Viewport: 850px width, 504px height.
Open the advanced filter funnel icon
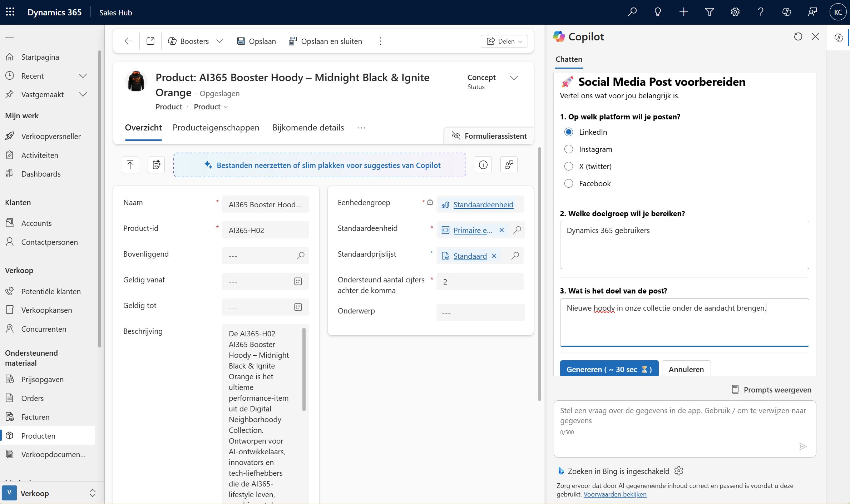point(709,12)
